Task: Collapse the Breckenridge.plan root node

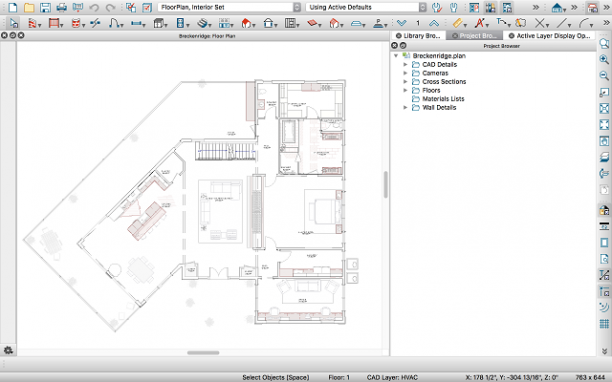Action: tap(396, 56)
